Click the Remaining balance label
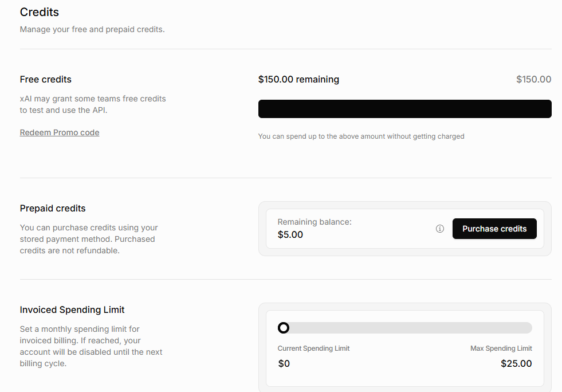 click(315, 222)
